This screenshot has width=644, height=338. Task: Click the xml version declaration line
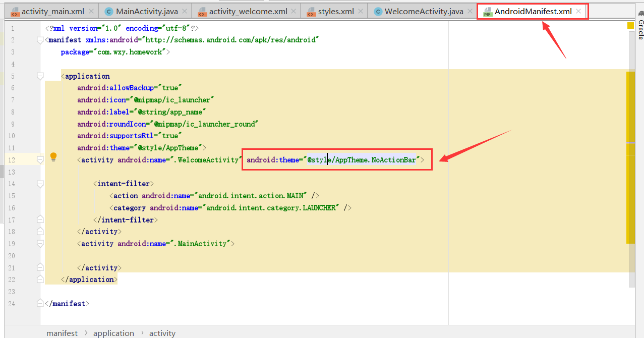(122, 28)
